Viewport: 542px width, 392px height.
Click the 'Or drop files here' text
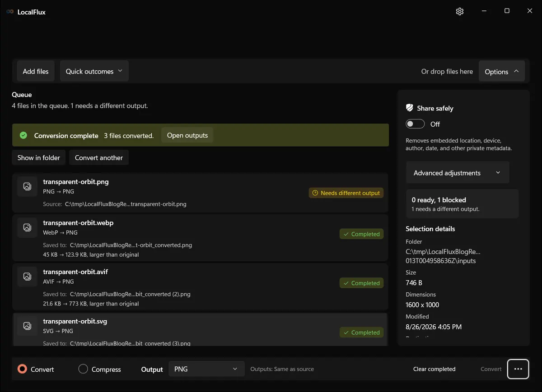(447, 71)
